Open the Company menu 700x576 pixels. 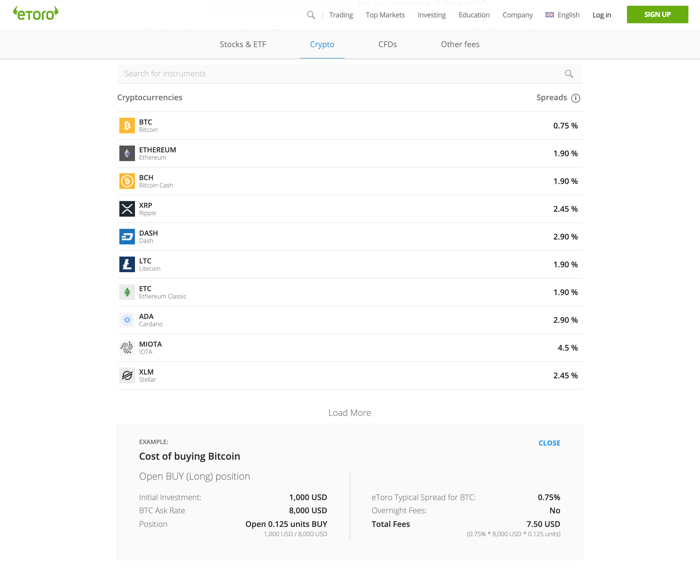coord(517,15)
